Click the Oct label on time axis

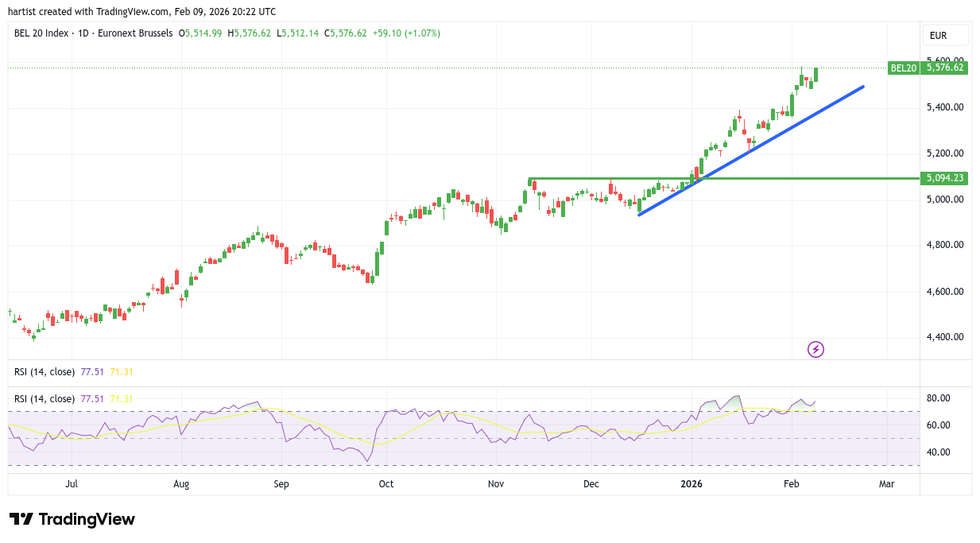coord(386,483)
